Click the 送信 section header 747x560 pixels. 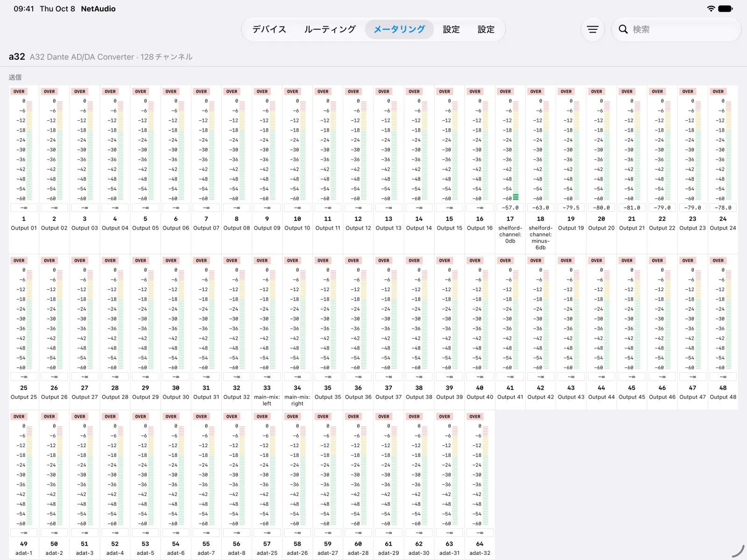click(15, 77)
